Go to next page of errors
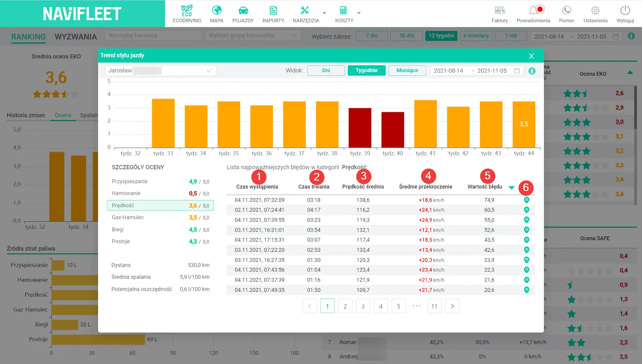Screen dimensions: 642x364 point(452,306)
